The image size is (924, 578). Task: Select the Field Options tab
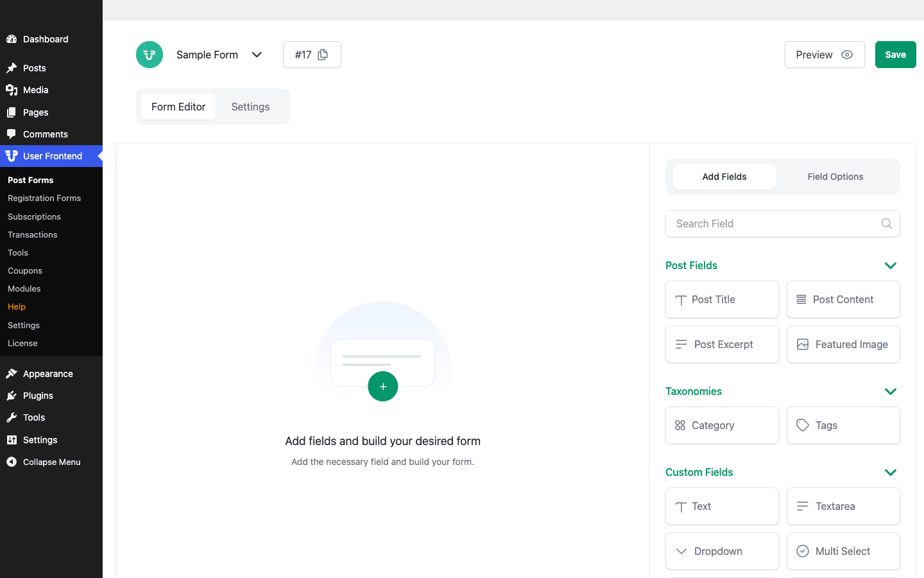click(835, 177)
